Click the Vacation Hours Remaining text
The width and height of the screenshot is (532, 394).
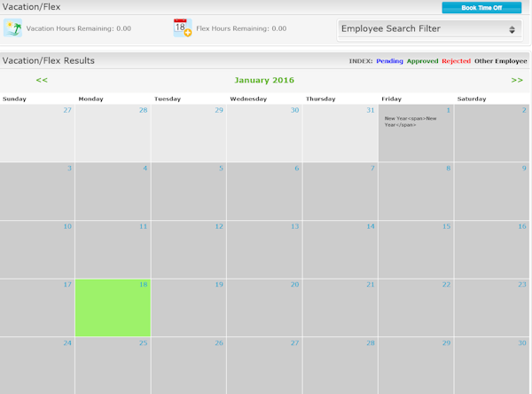[79, 28]
